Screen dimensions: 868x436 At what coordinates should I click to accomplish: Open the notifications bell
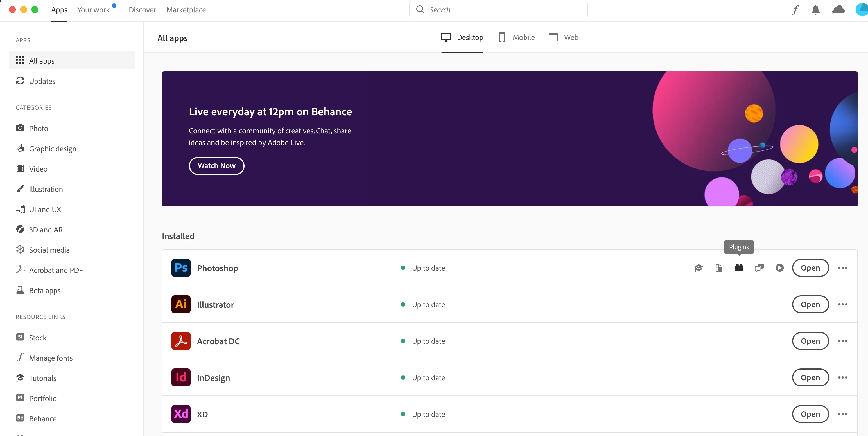coord(815,10)
